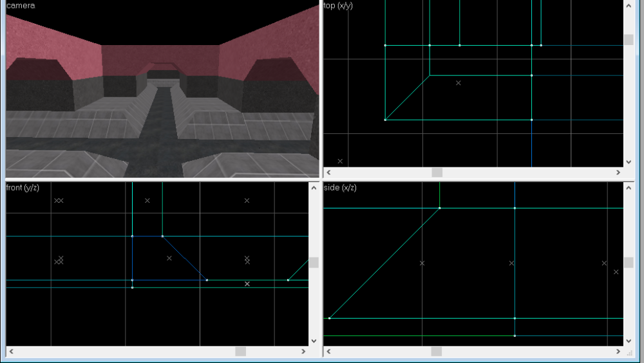The height and width of the screenshot is (363, 644).
Task: Click scroll-up arrow in top (x/y) view
Action: [629, 6]
